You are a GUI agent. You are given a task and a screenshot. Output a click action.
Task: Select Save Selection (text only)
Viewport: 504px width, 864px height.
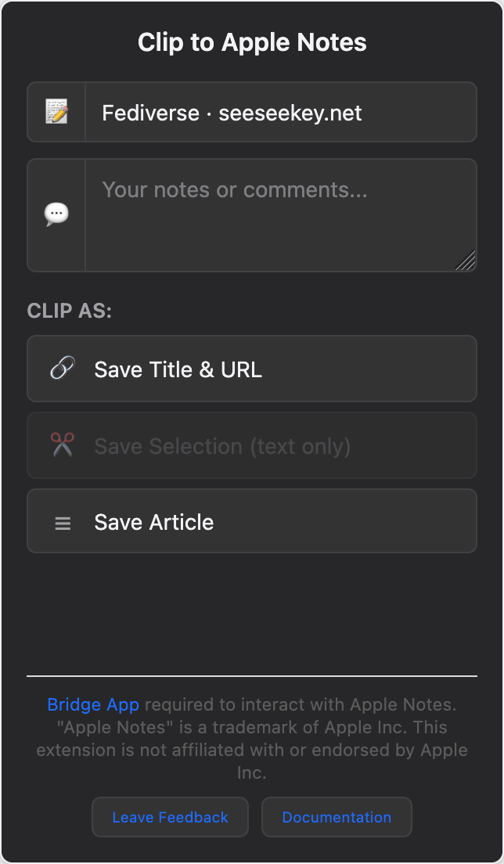click(x=252, y=445)
